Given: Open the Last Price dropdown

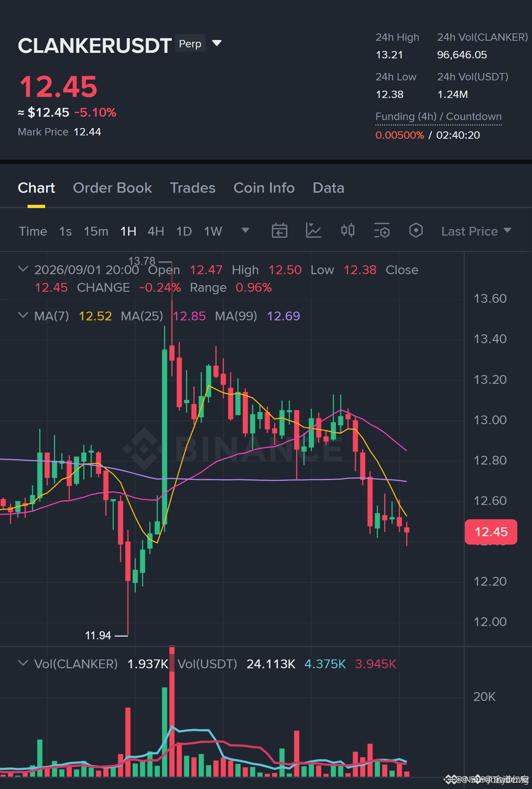Looking at the screenshot, I should point(476,231).
